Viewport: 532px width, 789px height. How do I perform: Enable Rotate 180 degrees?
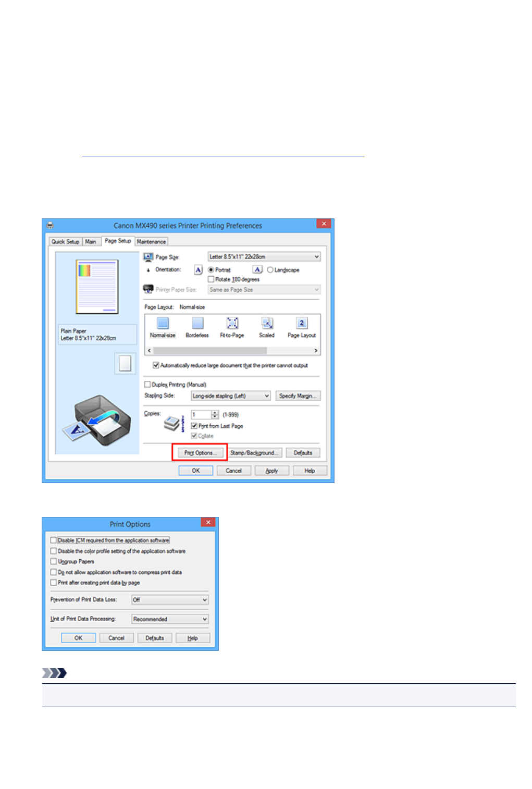[211, 279]
